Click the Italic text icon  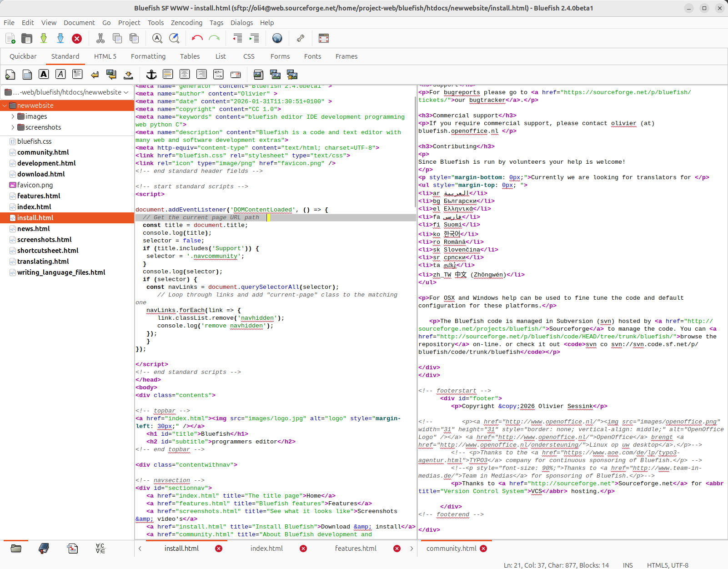[60, 75]
